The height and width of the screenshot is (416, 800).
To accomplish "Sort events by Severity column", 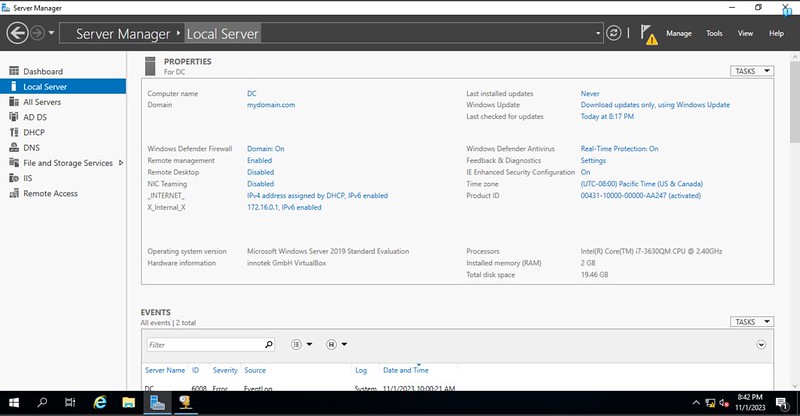I will click(x=225, y=370).
